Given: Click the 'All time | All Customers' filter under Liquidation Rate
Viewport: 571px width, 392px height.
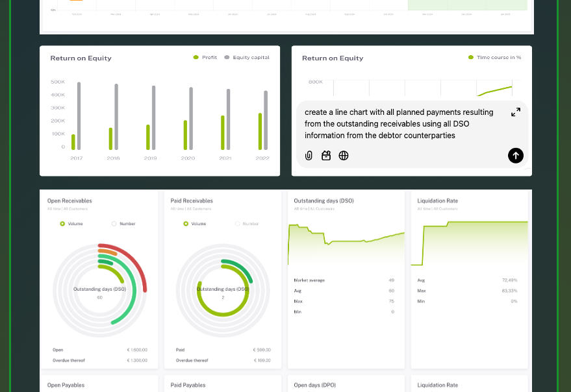Looking at the screenshot, I should point(438,209).
